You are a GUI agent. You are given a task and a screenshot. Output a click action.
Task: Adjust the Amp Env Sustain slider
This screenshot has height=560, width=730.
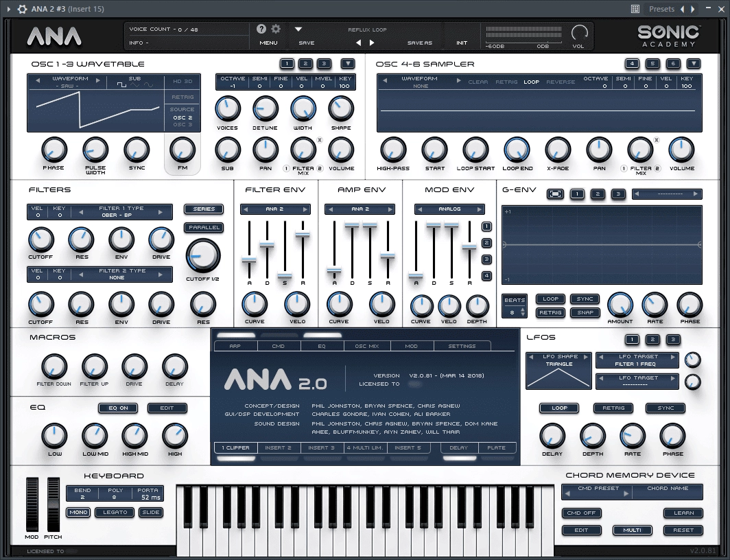click(370, 225)
